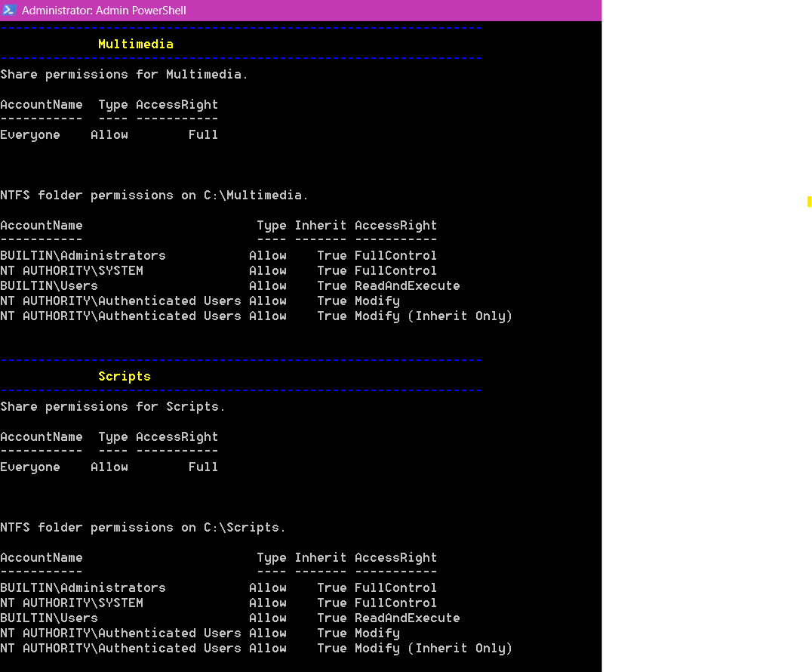Click 'FullControl' for NT AUTHORITY\SYSTEM on C:\Multimedia
Screen dimensions: 812x672
[395, 270]
